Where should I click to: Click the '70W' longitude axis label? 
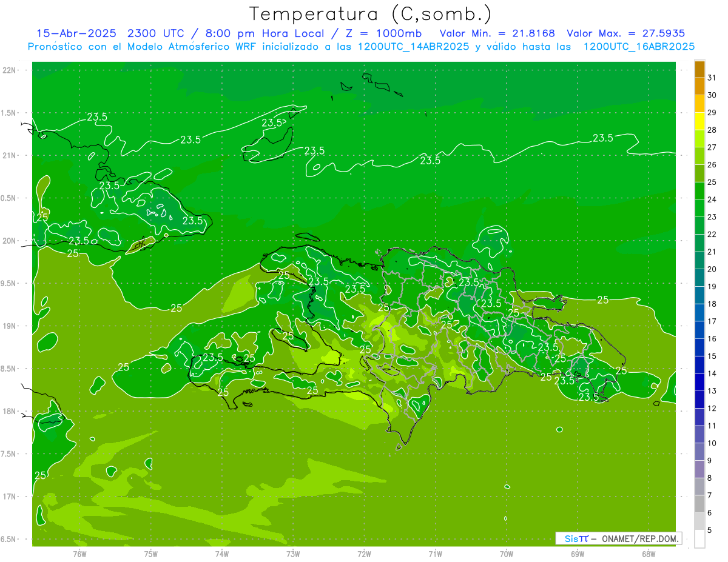[507, 554]
